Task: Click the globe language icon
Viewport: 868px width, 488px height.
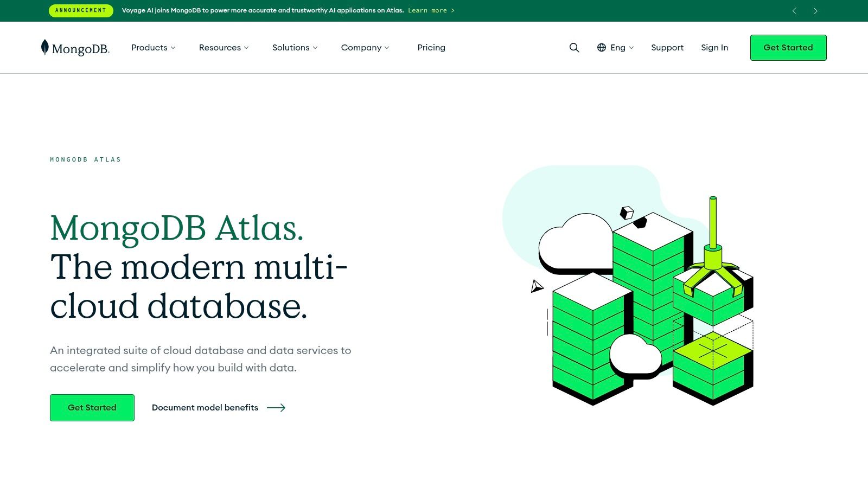Action: 601,48
